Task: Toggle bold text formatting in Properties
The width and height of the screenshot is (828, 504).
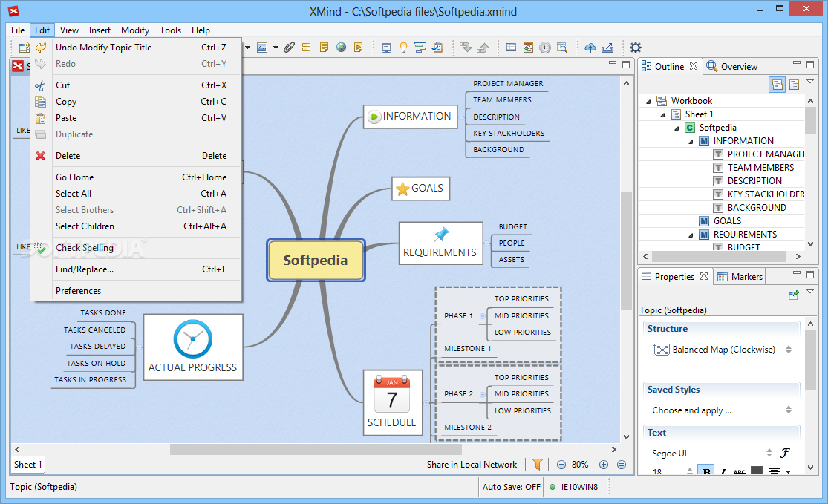Action: [x=706, y=470]
